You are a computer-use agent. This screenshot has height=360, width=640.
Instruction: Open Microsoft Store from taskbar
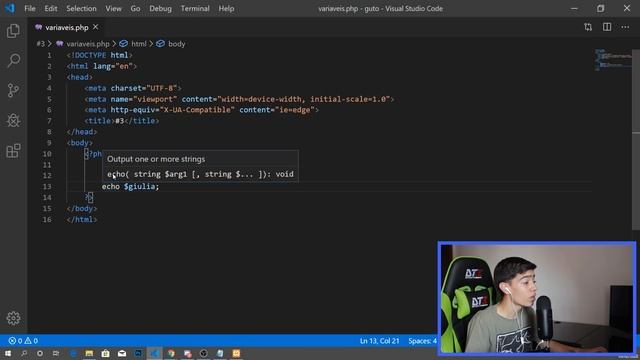click(105, 353)
